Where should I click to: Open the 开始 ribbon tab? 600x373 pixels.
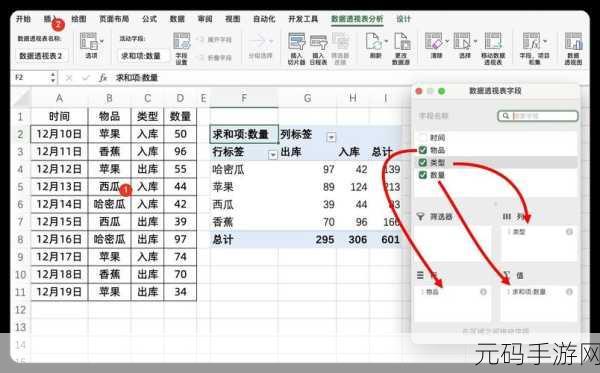pos(23,19)
